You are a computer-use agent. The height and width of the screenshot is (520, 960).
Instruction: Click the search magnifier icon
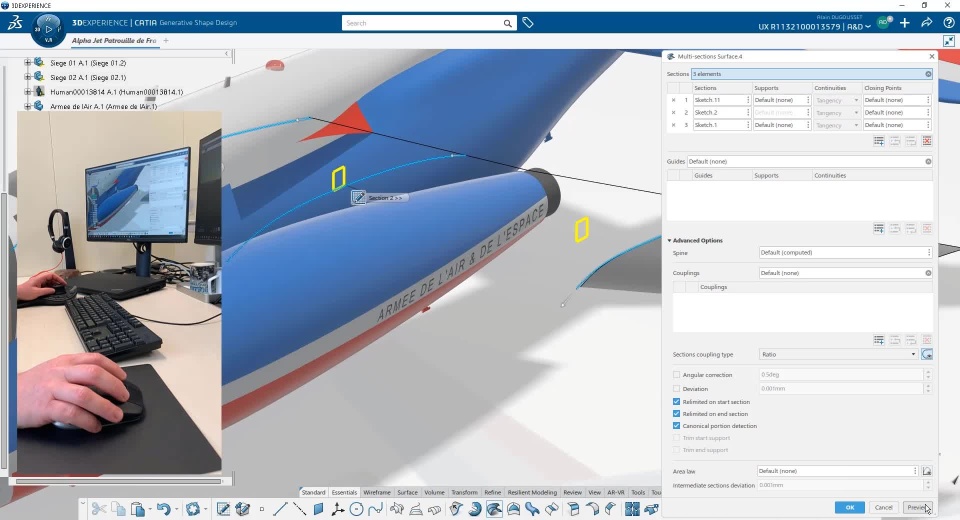[508, 23]
